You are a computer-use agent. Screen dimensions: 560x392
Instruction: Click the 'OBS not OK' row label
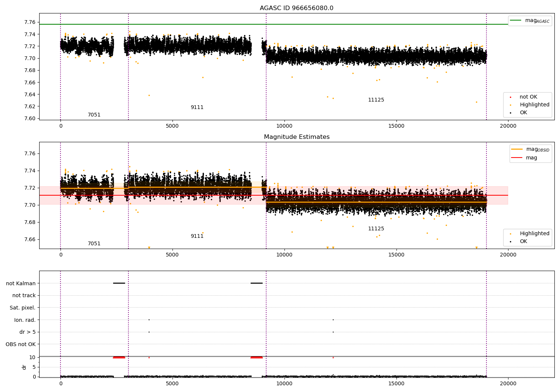(21, 345)
